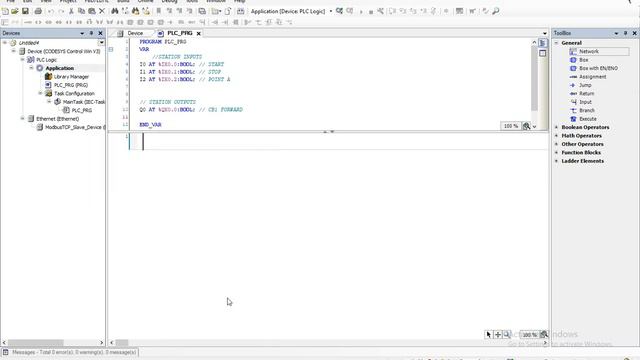Expand the Boolean Operators toolbox section
Image resolution: width=640 pixels, height=360 pixels.
coord(556,127)
